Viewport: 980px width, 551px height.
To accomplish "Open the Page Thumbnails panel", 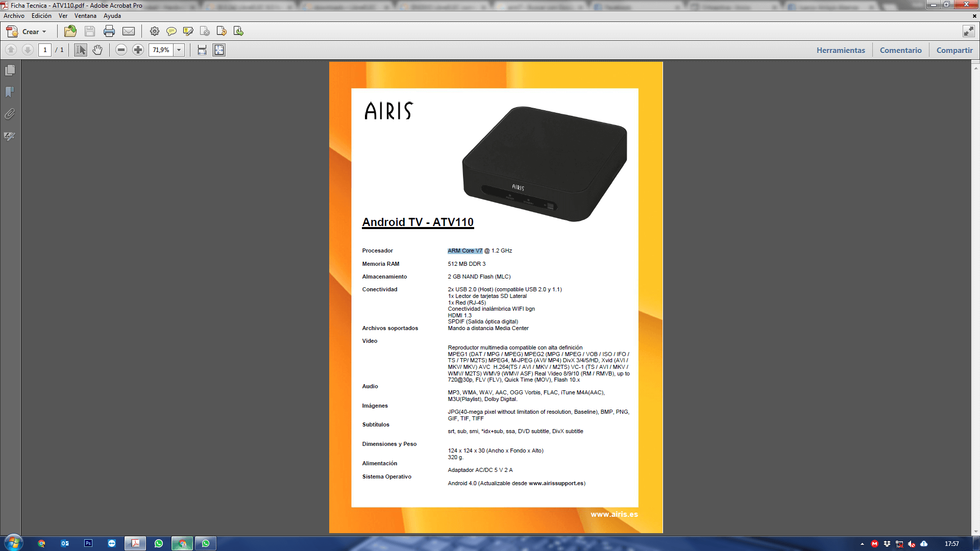I will pyautogui.click(x=10, y=70).
